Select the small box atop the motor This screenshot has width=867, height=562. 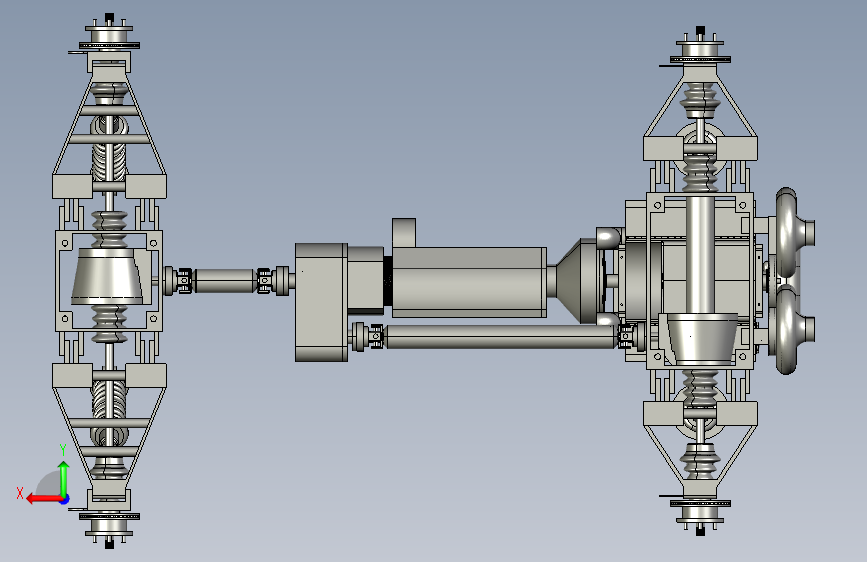point(404,232)
